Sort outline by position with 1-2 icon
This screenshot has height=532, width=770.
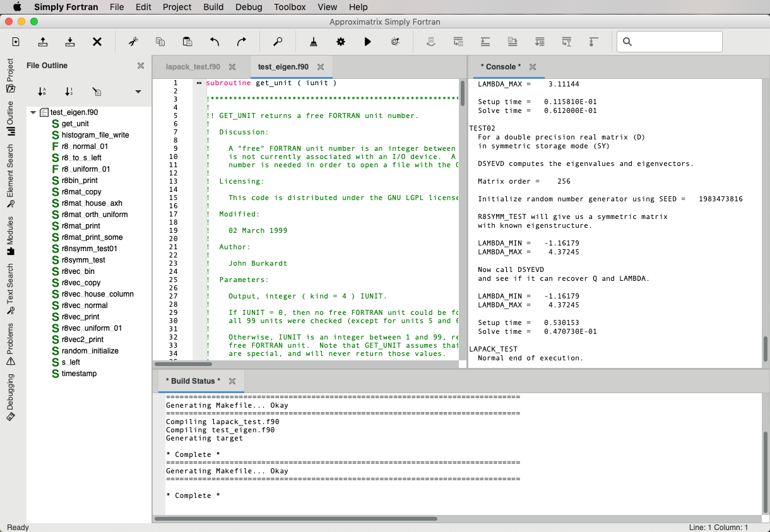(69, 92)
